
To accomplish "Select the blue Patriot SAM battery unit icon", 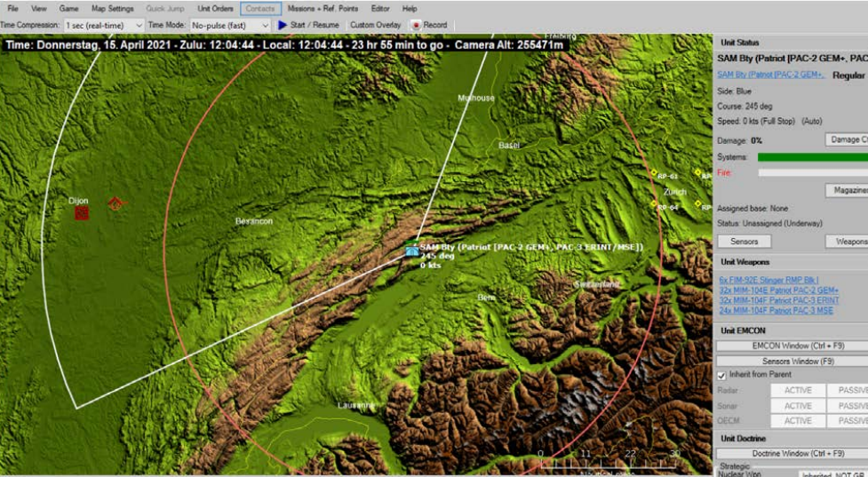I will point(410,251).
